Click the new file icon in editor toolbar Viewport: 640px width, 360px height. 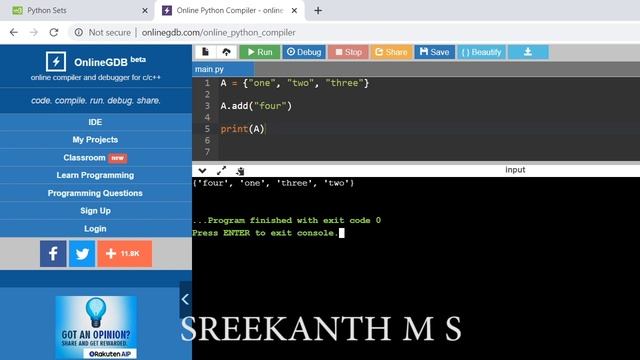click(205, 52)
